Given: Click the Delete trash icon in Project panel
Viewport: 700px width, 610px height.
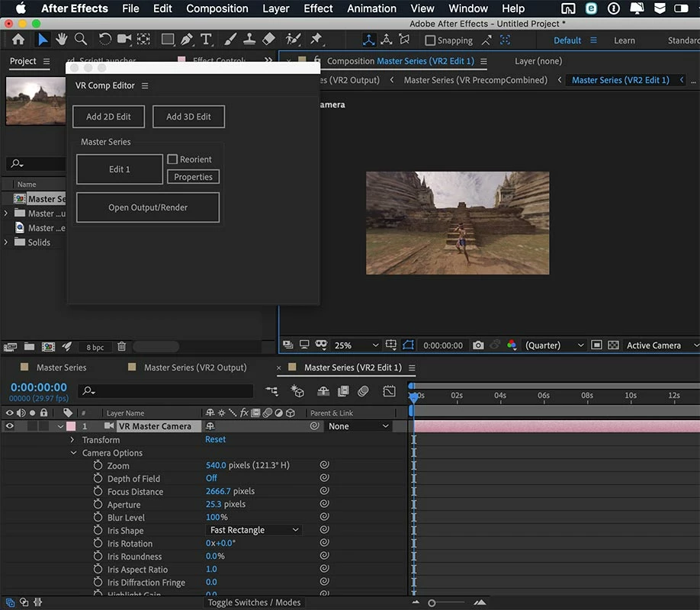Looking at the screenshot, I should pos(122,347).
